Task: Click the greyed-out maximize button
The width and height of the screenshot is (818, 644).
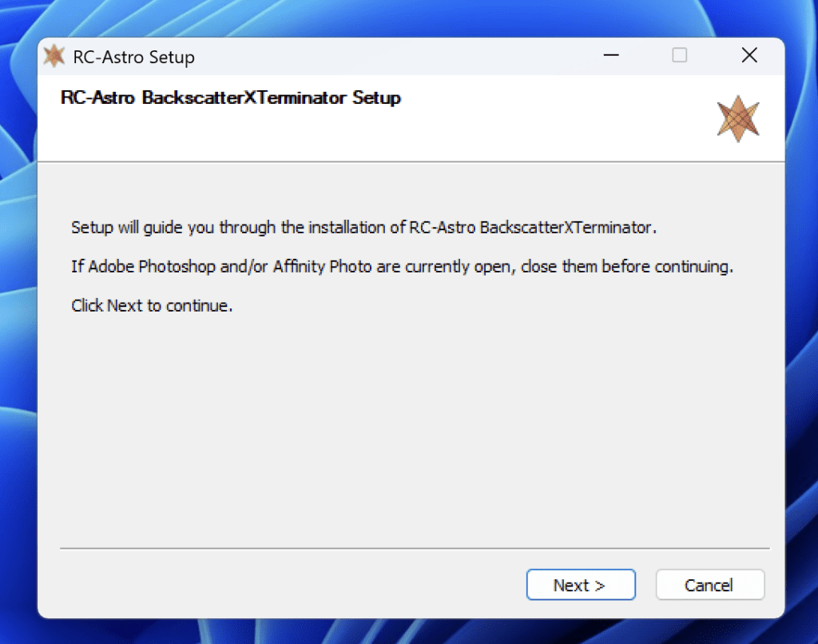Action: click(x=679, y=55)
